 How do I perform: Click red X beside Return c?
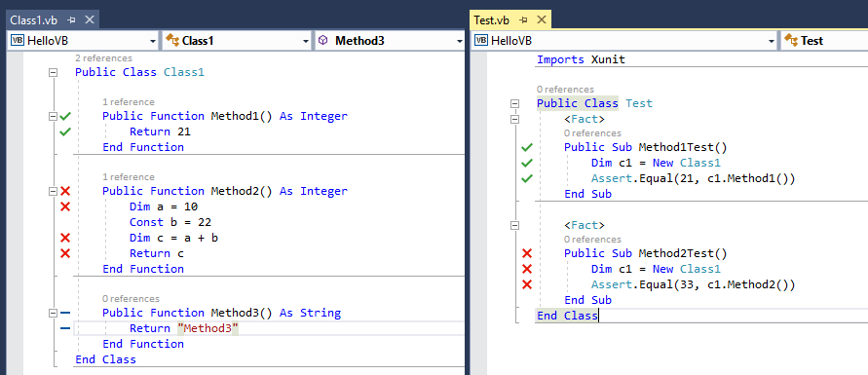point(65,253)
